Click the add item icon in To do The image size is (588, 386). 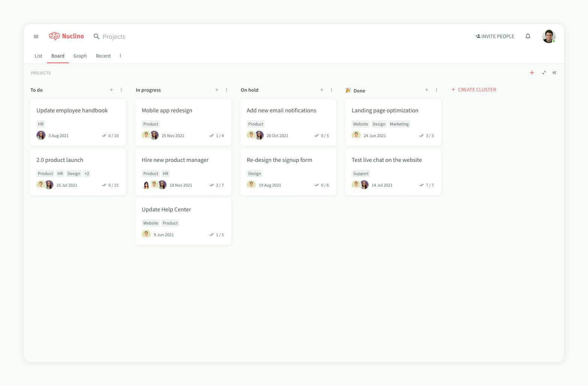(111, 90)
